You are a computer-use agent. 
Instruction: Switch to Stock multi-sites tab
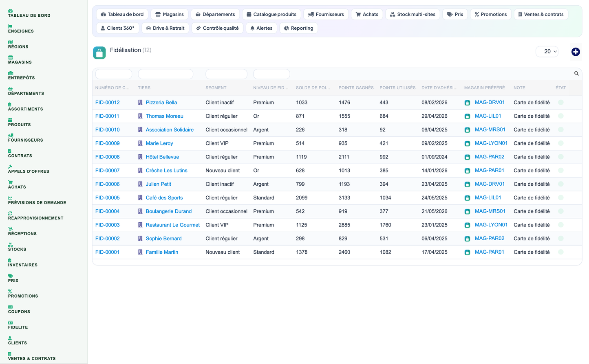(413, 14)
